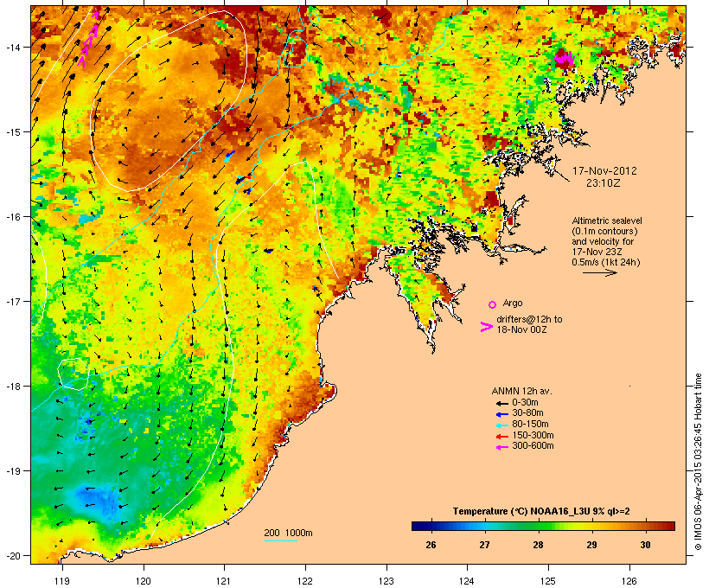Screen dimensions: 709x588
Task: Click the magenta 300-600m arrow in legend
Action: point(501,447)
